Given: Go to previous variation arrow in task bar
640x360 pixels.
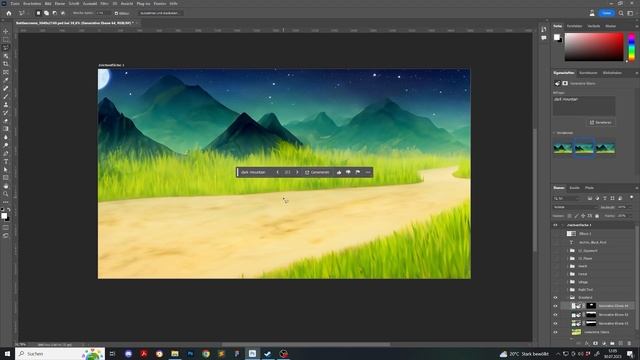Looking at the screenshot, I should (x=278, y=172).
